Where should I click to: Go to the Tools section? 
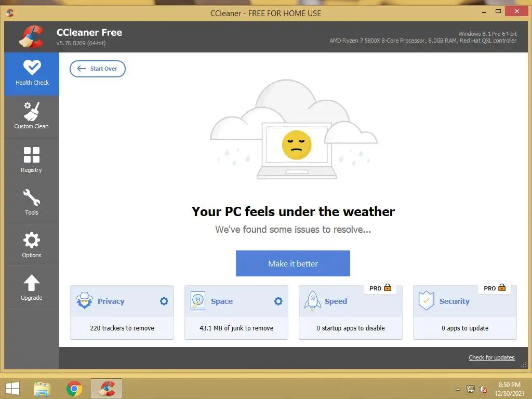pyautogui.click(x=32, y=202)
